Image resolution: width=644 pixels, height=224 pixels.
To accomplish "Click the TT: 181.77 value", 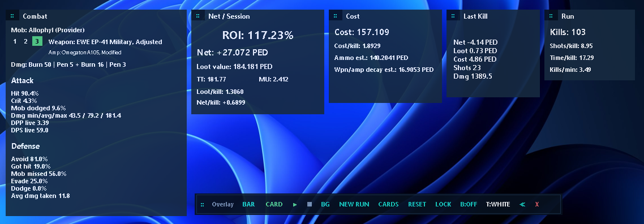I will 212,79.
